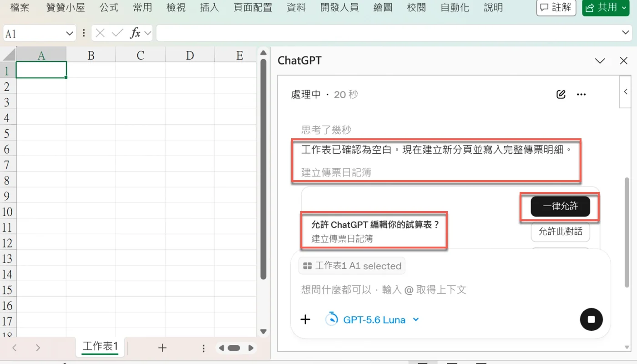Viewport: 637px width, 364px height.
Task: Go to the previous sheet tab arrow
Action: (x=15, y=348)
